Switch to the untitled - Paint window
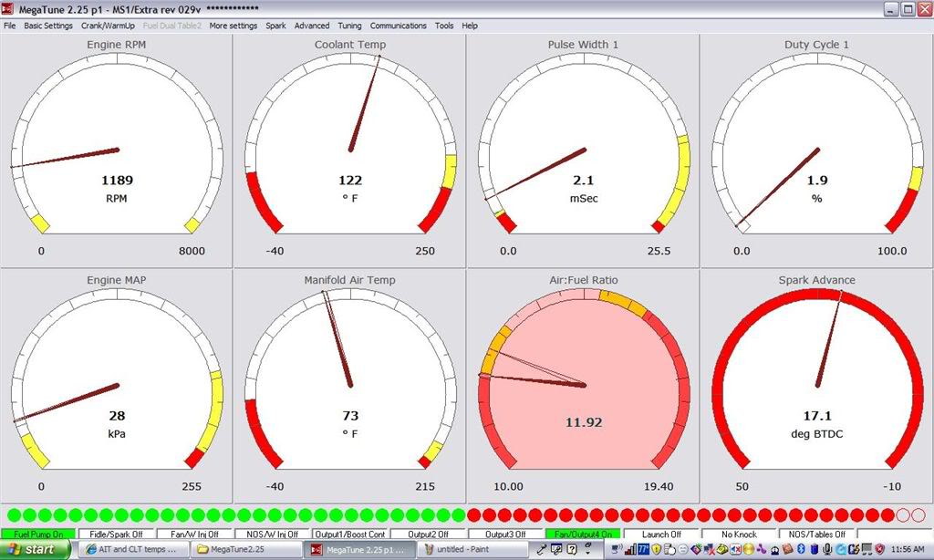Viewport: 934px width, 560px height. [472, 549]
